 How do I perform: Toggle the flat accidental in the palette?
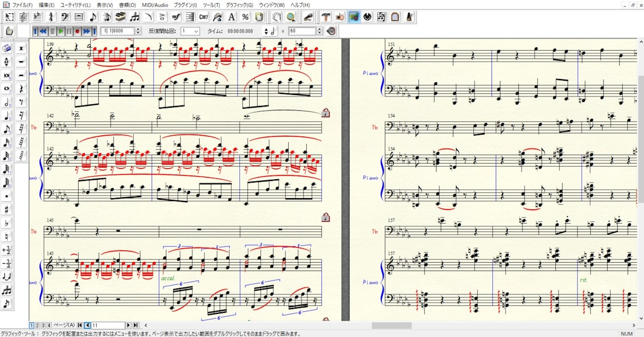(x=7, y=223)
